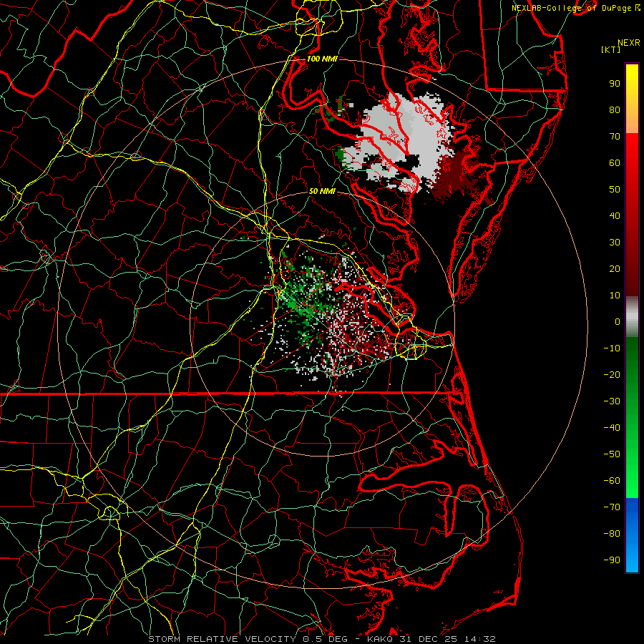Click the -50 knot scale label
This screenshot has width=644, height=644.
(x=612, y=454)
